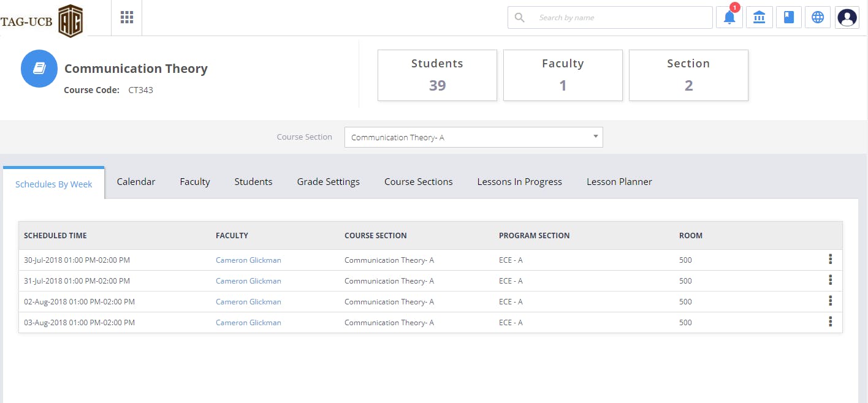Image resolution: width=868 pixels, height=403 pixels.
Task: Open actions menu for the 30-Jul-2018 schedule
Action: click(831, 259)
